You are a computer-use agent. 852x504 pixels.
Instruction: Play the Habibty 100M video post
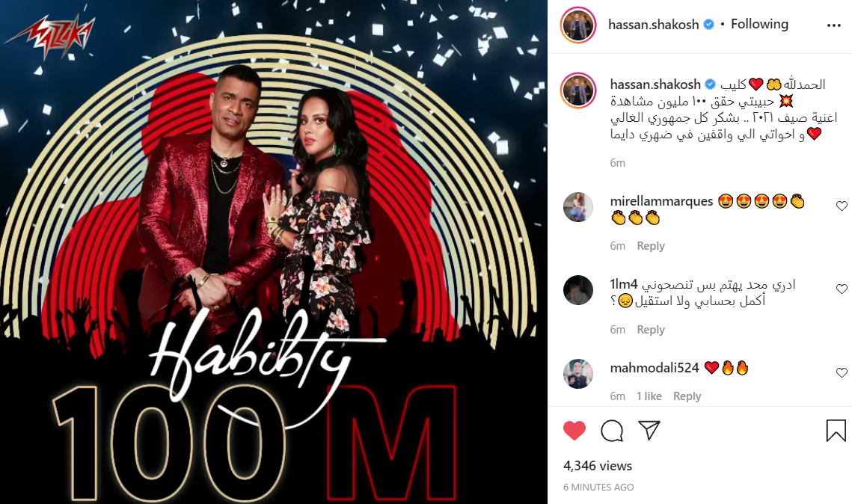click(274, 252)
